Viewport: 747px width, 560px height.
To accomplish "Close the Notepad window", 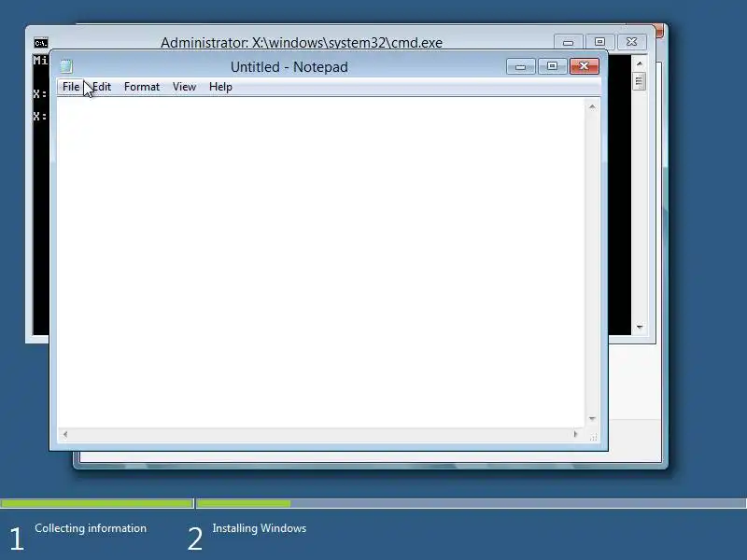I will coord(585,66).
